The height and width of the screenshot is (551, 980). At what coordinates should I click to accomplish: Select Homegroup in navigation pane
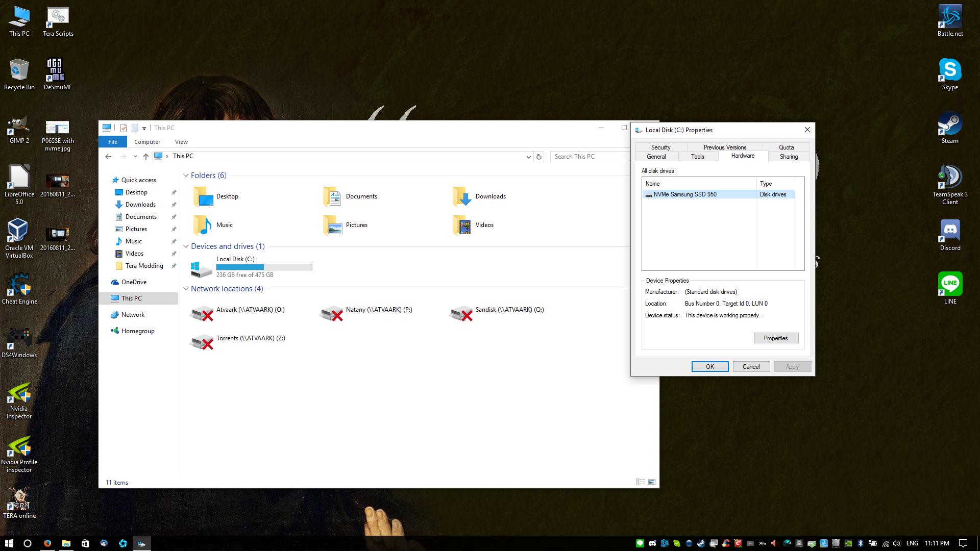click(138, 331)
